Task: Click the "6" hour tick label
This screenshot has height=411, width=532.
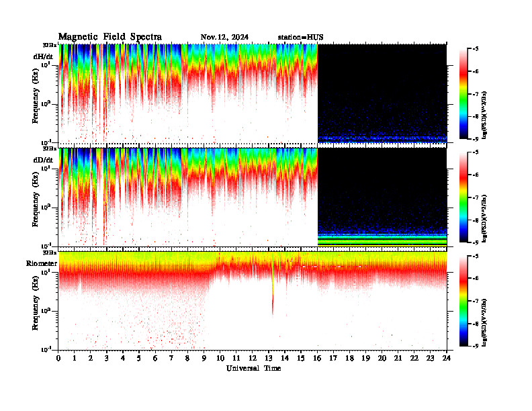Action: (x=155, y=359)
